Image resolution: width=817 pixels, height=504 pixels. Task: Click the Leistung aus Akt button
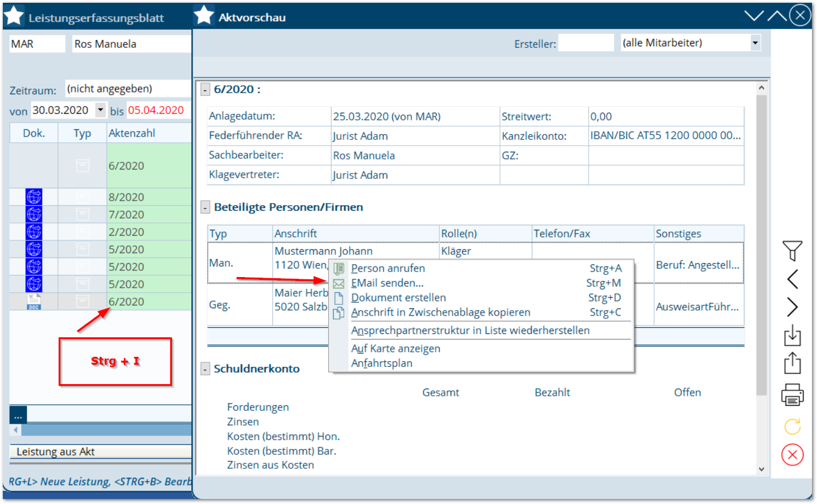[x=101, y=452]
